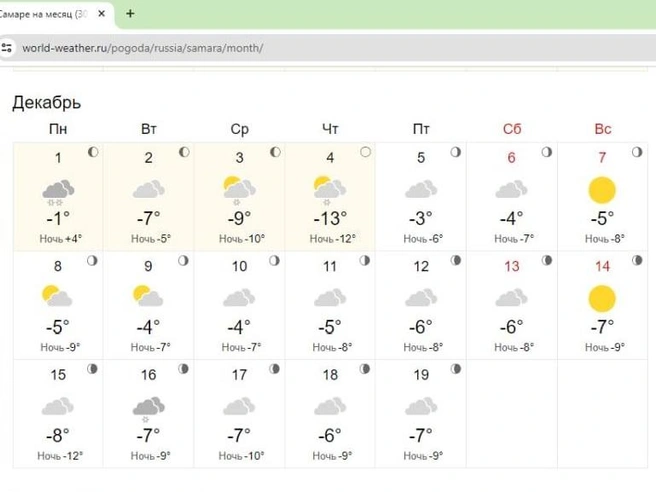Open Sunday date 7 in the calendar

[602, 158]
